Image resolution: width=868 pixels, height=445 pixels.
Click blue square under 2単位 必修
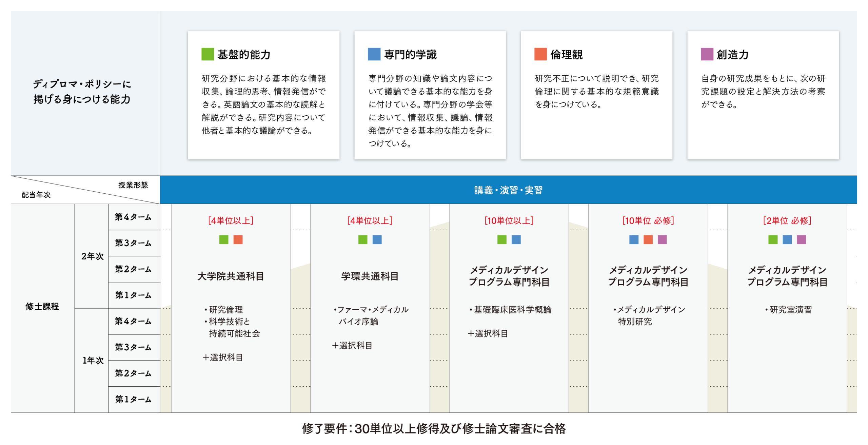(x=787, y=240)
